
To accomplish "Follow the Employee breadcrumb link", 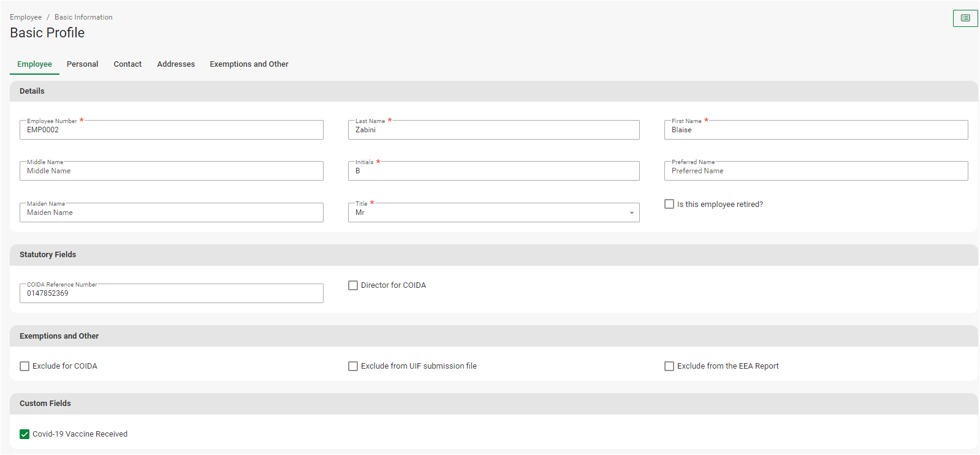I will click(x=26, y=17).
